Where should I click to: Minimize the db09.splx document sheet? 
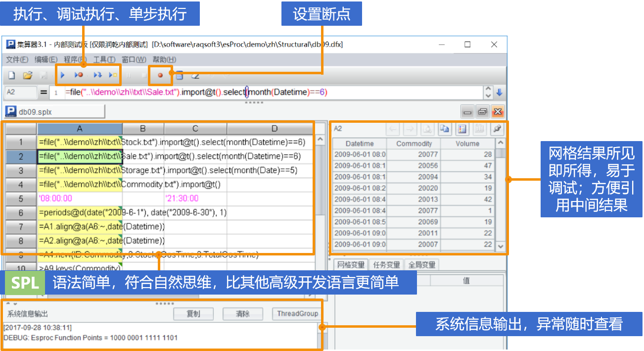coord(467,112)
